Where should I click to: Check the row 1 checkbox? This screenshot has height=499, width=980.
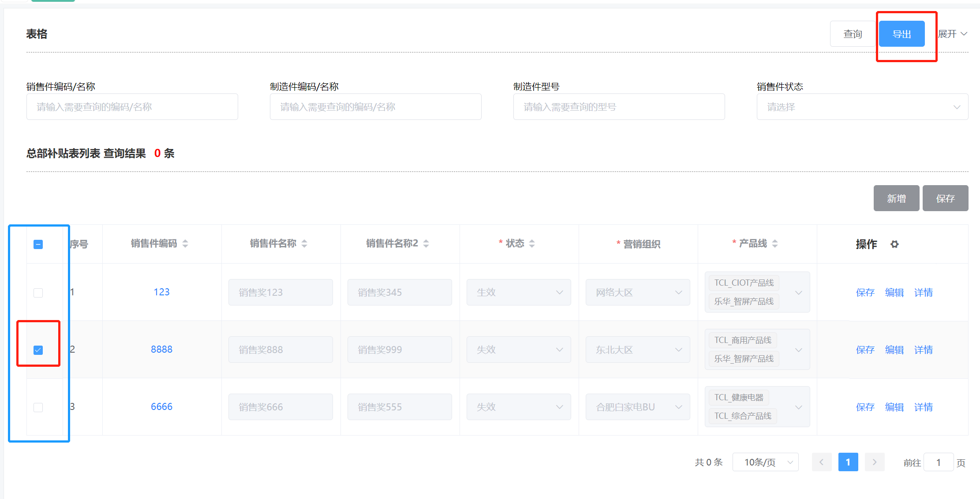(38, 293)
